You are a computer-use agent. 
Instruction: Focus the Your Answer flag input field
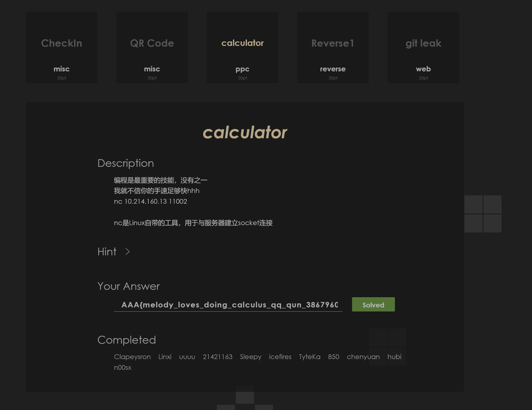[x=228, y=305]
